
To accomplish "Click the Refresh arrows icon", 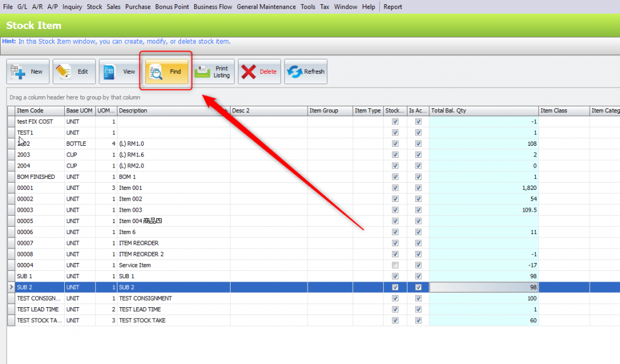I will click(x=294, y=72).
